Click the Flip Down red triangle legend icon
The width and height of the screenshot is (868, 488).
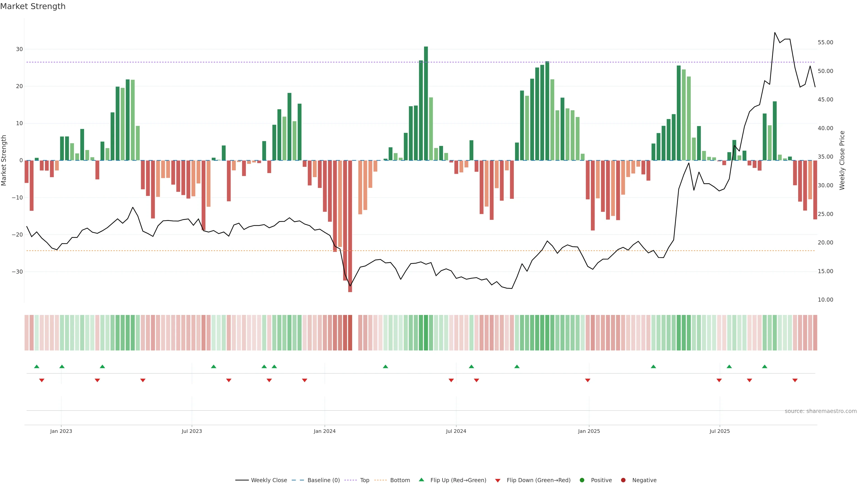[498, 481]
